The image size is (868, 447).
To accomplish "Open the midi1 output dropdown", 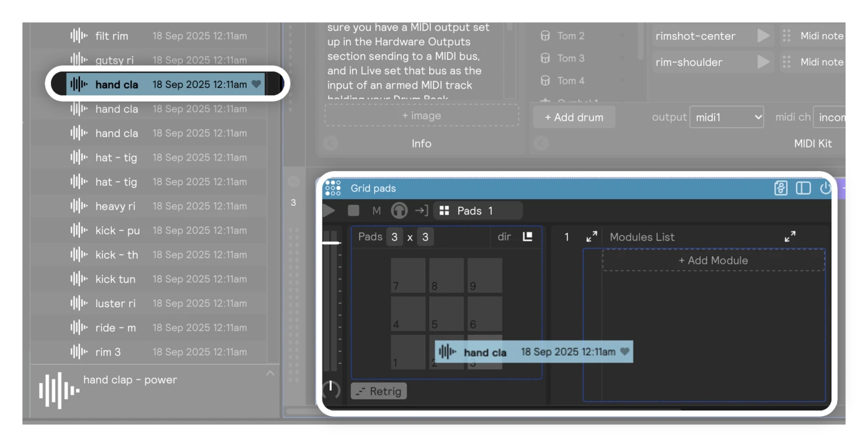I will (x=727, y=117).
